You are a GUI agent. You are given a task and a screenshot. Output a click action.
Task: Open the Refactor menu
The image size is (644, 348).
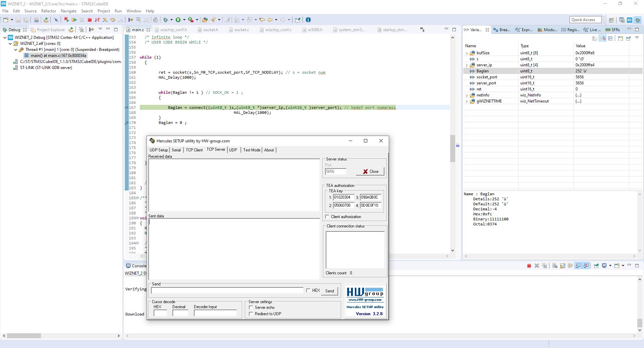pyautogui.click(x=49, y=11)
